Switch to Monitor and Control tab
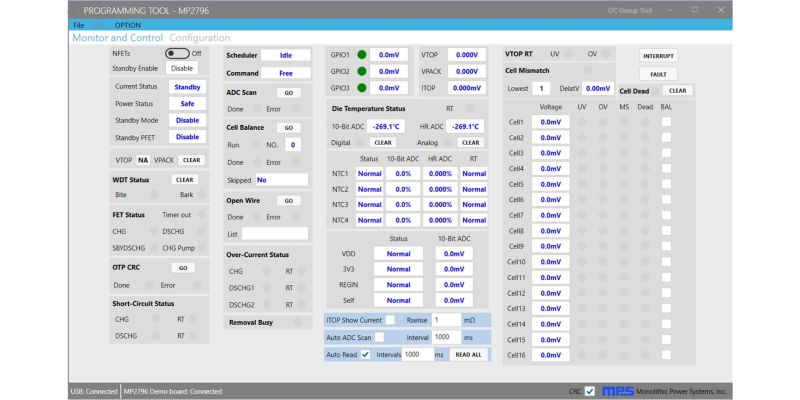Screen dimensions: 800x400 pyautogui.click(x=117, y=38)
